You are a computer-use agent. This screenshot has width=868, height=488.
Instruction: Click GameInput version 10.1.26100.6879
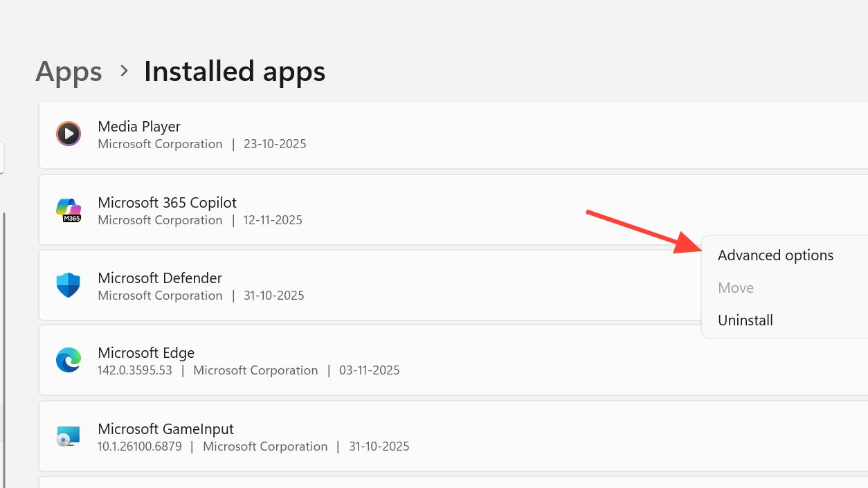pos(140,446)
